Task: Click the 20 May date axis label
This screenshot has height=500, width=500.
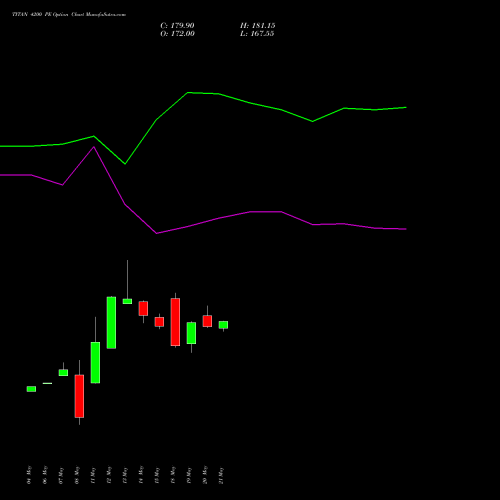Action: point(205,475)
